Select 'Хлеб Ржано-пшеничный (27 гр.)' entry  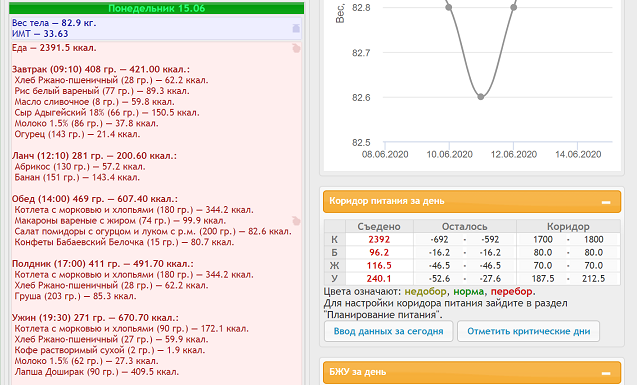click(x=111, y=339)
